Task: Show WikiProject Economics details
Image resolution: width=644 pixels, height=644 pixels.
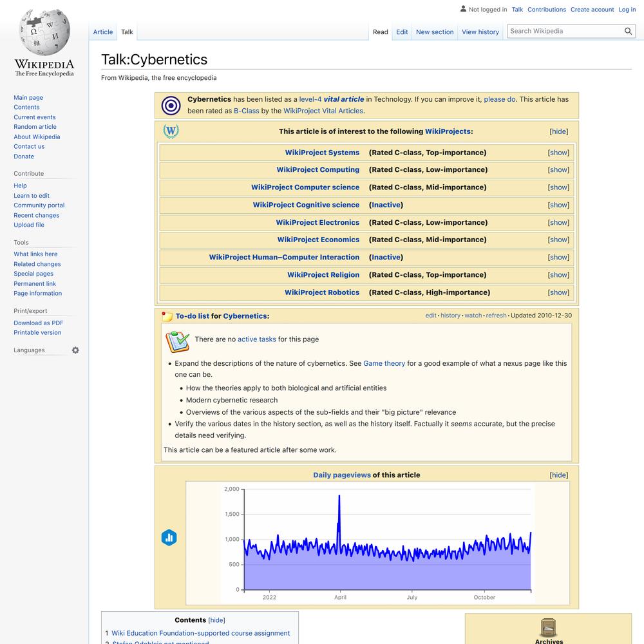Action: pos(558,240)
